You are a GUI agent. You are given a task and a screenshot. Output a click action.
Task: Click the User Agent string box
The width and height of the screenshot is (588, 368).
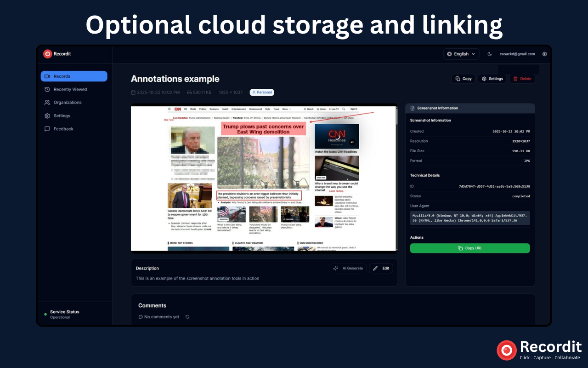pos(470,218)
